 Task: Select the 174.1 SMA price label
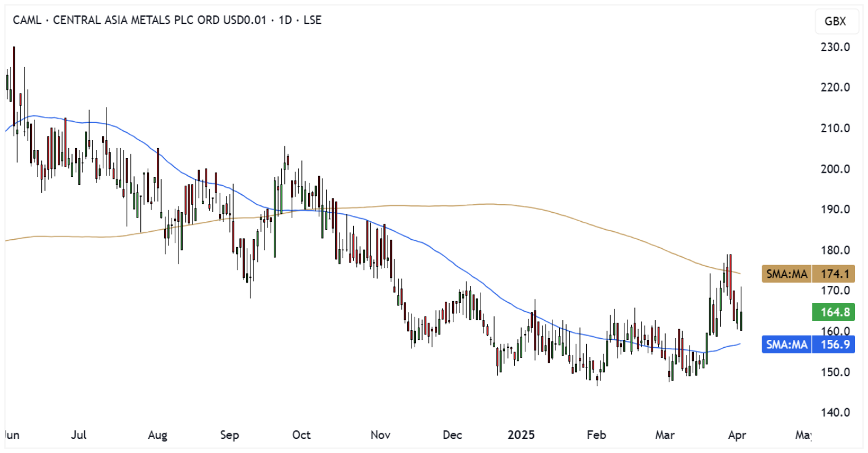pyautogui.click(x=834, y=274)
